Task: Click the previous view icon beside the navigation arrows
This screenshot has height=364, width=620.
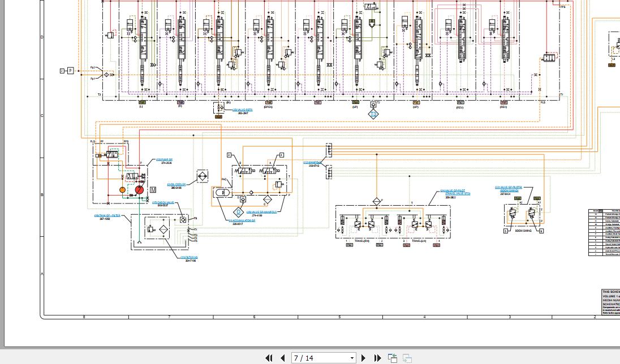Action: (x=392, y=358)
